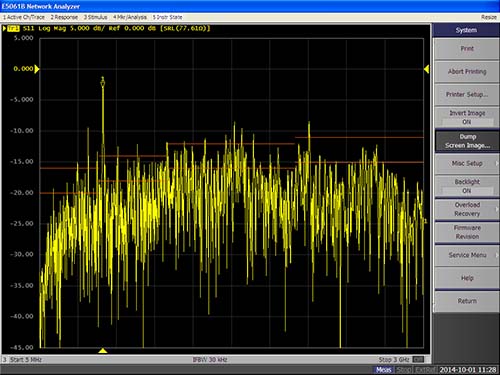This screenshot has width=500, height=375.
Task: Click the 5.000 dB/ scale text
Action: click(x=88, y=28)
